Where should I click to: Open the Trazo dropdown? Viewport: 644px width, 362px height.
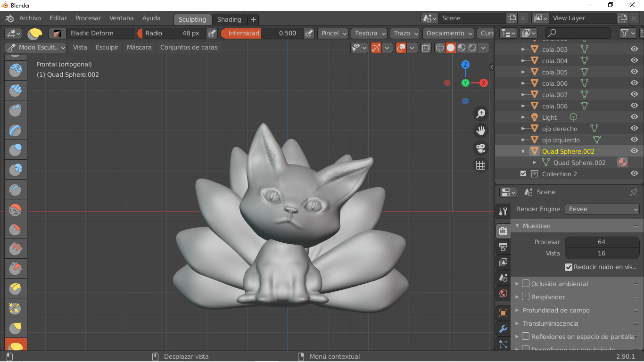[405, 33]
